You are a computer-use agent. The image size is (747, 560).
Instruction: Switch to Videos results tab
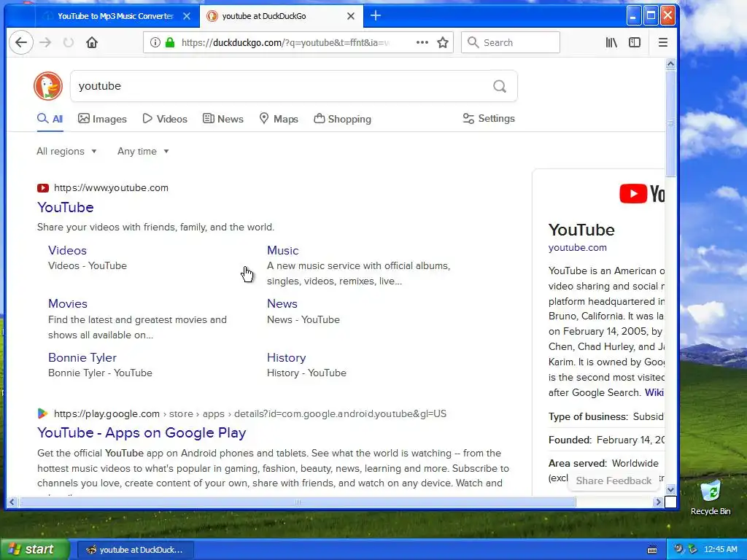coord(165,119)
